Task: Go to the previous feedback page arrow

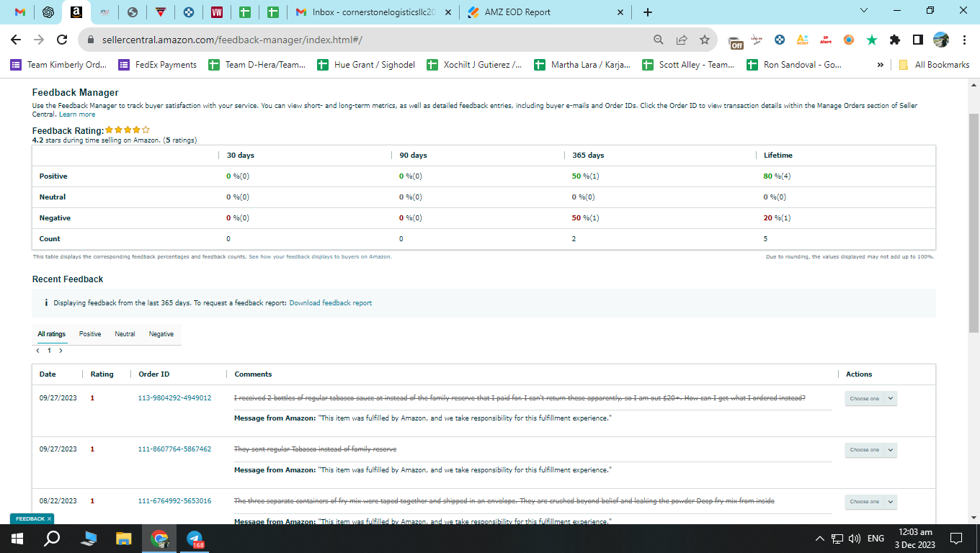Action: 37,351
